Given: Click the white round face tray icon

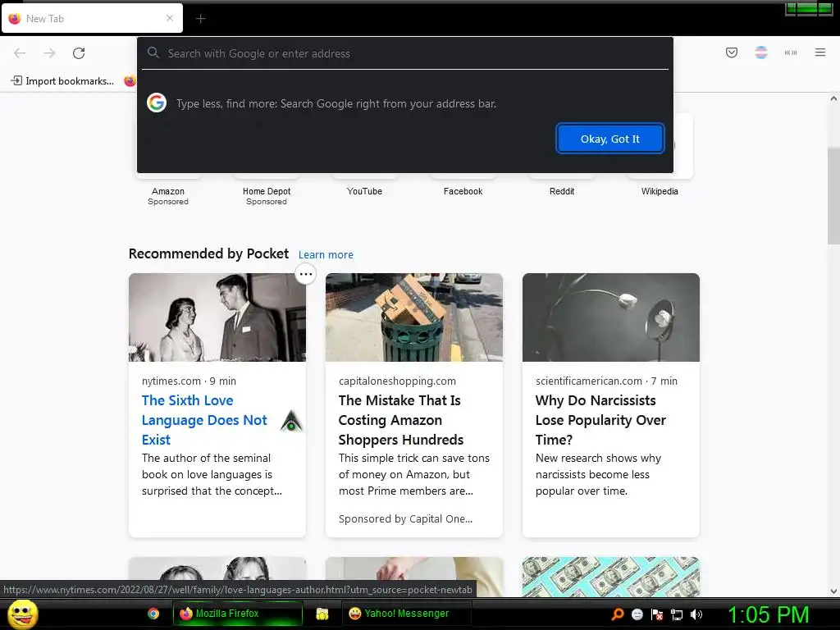Looking at the screenshot, I should click(637, 614).
